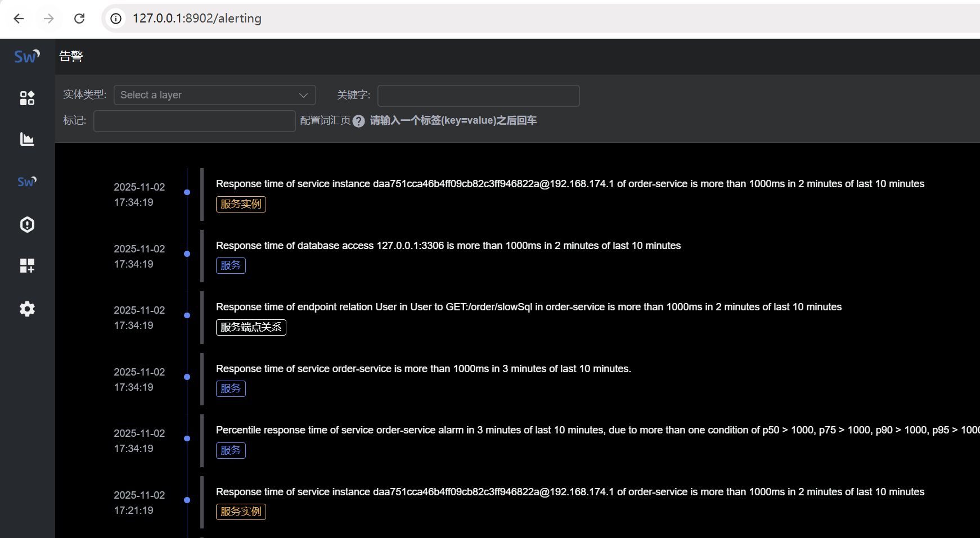Open 'Response time of service order-service' alert

[x=424, y=369]
